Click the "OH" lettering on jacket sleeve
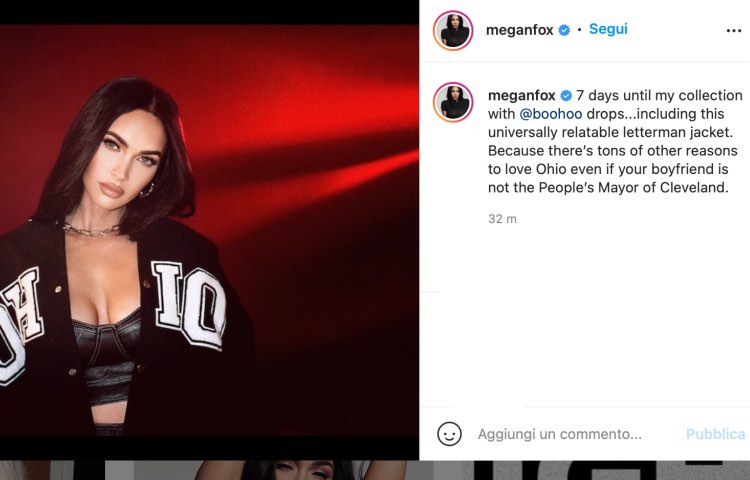Image resolution: width=750 pixels, height=480 pixels. 20,320
